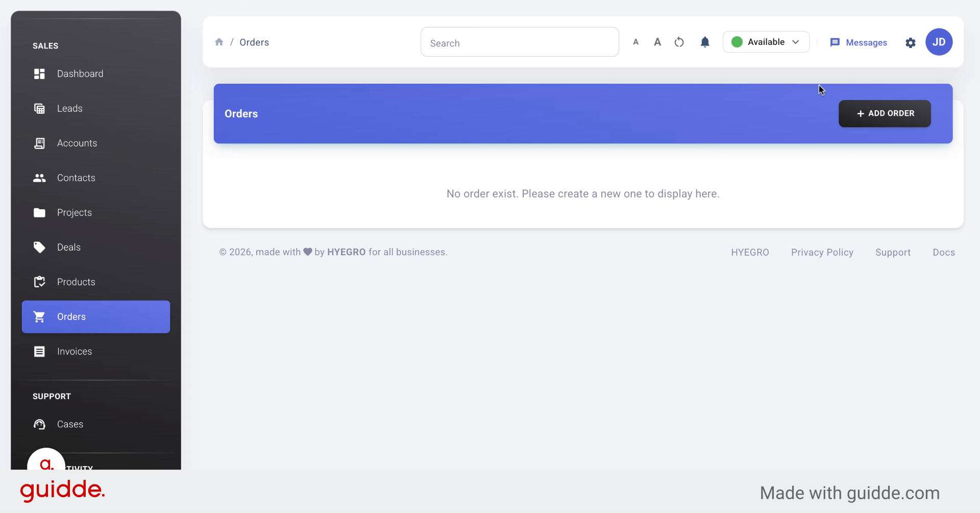
Task: Select the active Orders label in sidebar
Action: (71, 317)
